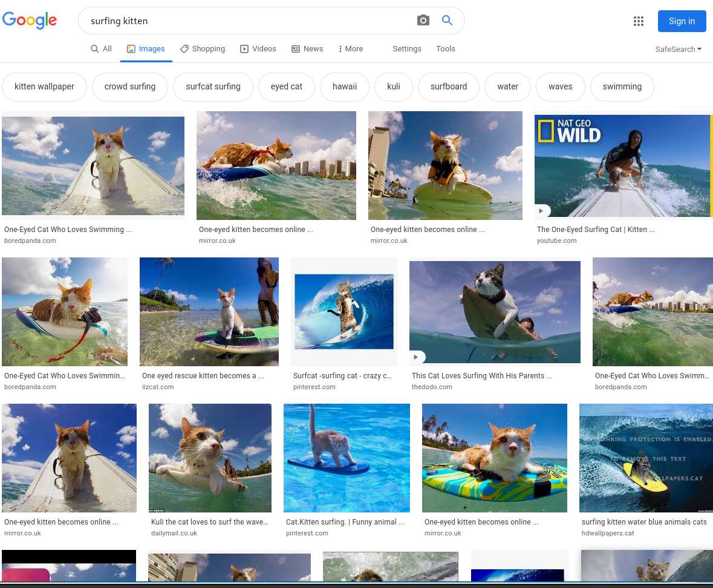The height and width of the screenshot is (588, 713).
Task: Open the iizcat.com kitten on beach image
Action: point(209,312)
